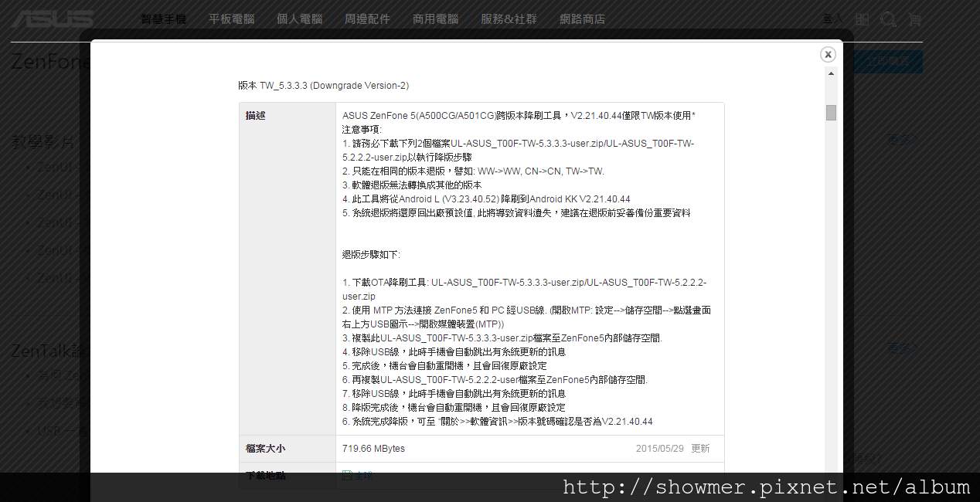Click the 注意事項 heading text
Viewport: 980px width, 502px height.
(x=362, y=130)
